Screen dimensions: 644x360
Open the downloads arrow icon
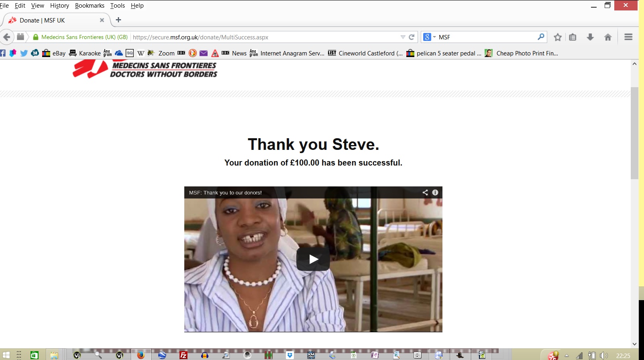click(x=590, y=37)
